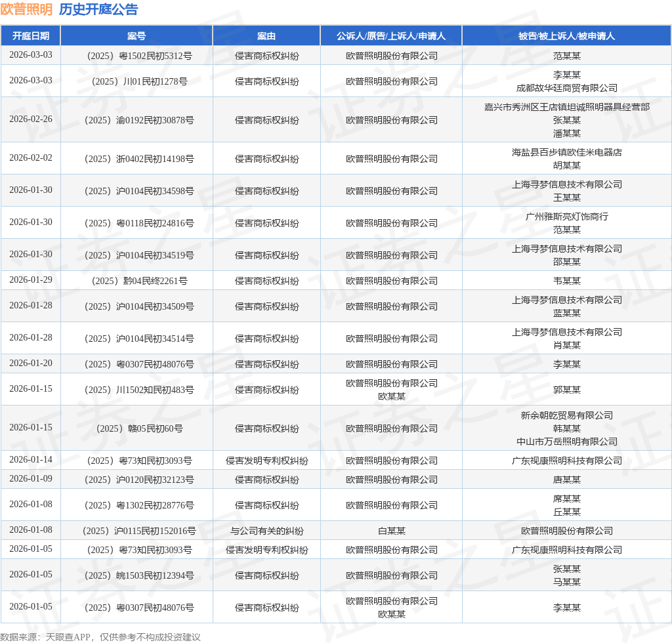This screenshot has width=672, height=643.
Task: Click defendant 郭某某
Action: point(566,390)
